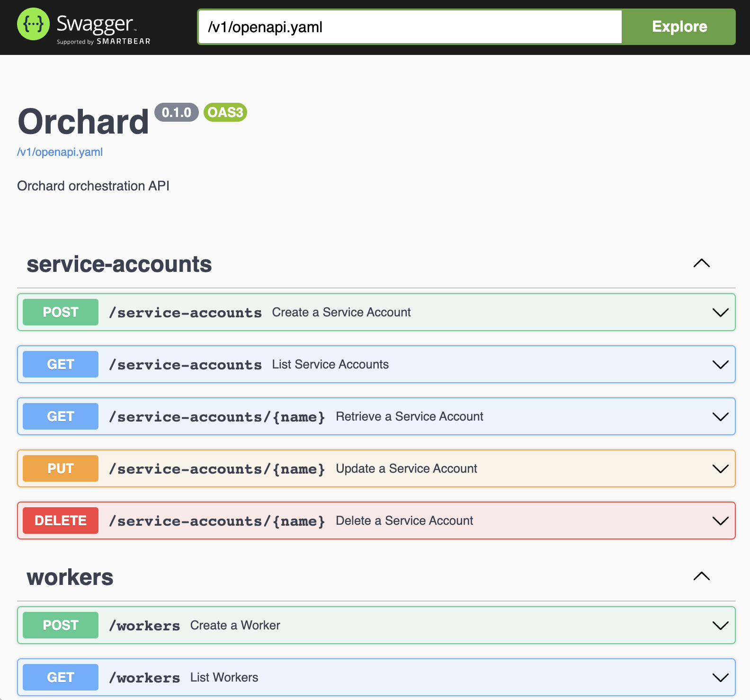Expand Retrieve a Service Account with its chevron
This screenshot has width=750, height=700.
[721, 417]
